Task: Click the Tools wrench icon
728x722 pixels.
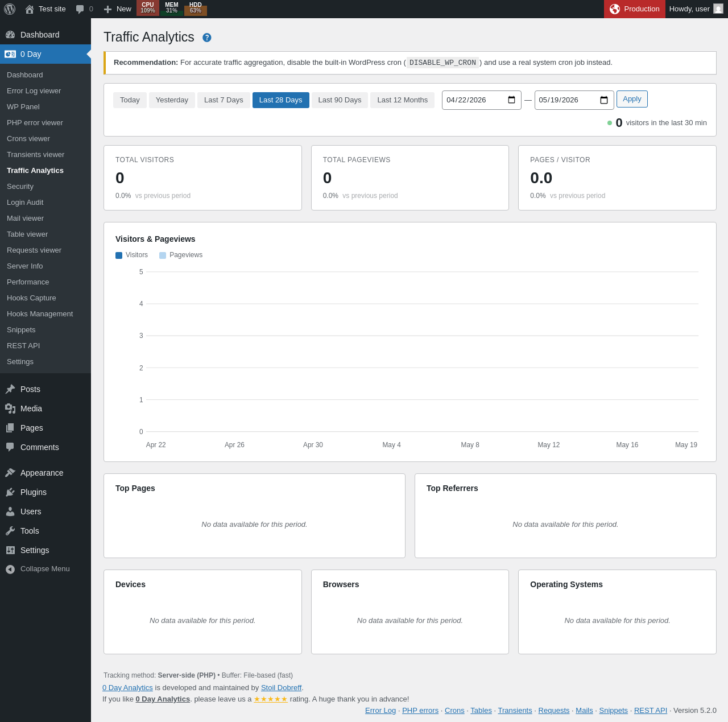Action: tap(10, 531)
